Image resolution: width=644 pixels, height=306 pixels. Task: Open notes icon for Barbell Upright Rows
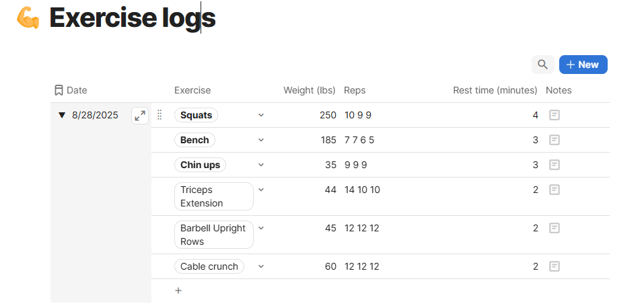[554, 228]
